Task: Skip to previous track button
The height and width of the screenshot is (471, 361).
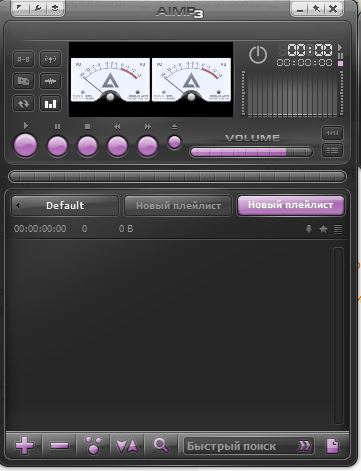Action: (x=117, y=146)
